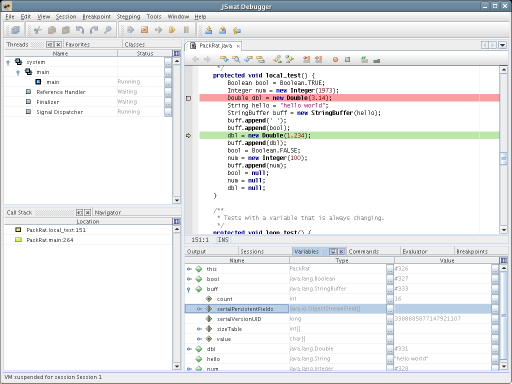Open the editor document list dropdown
Image resolution: width=512 pixels, height=384 pixels.
[502, 45]
